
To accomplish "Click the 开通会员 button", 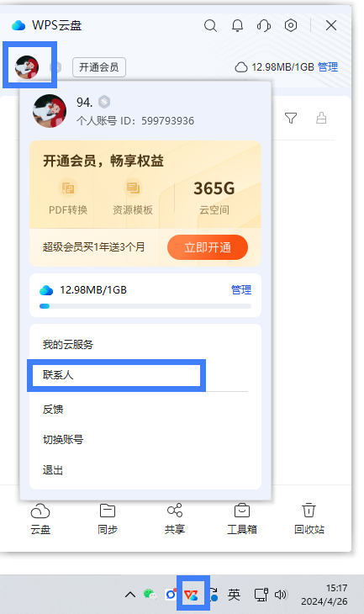I will [99, 67].
